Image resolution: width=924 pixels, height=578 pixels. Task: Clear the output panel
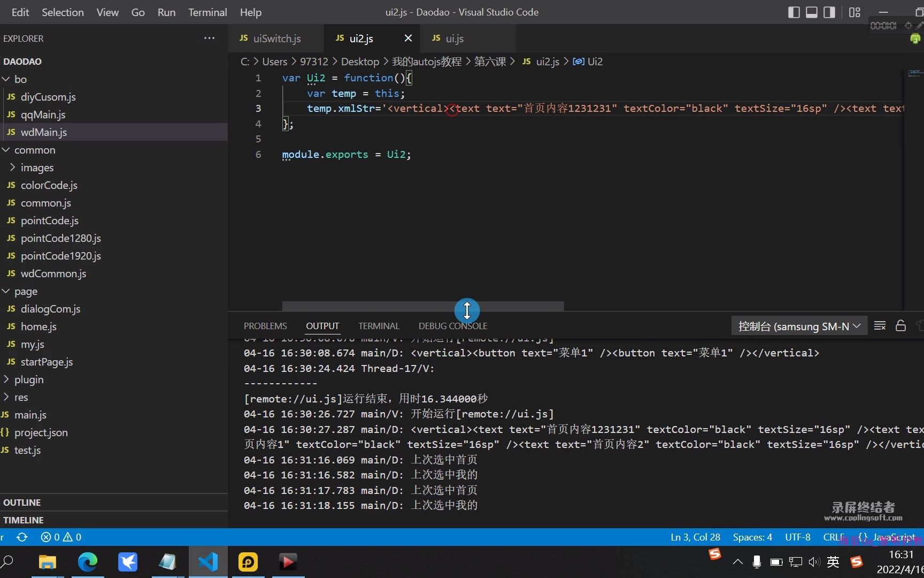click(x=880, y=326)
